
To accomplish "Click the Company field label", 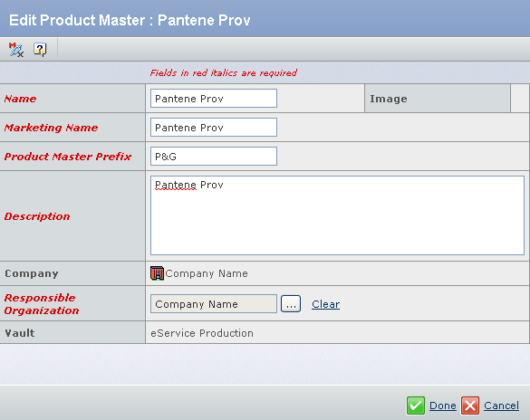I will 32,273.
